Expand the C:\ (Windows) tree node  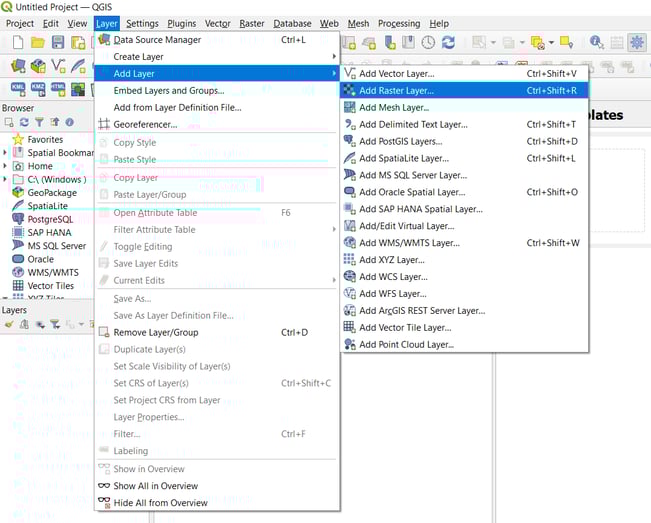coord(5,179)
